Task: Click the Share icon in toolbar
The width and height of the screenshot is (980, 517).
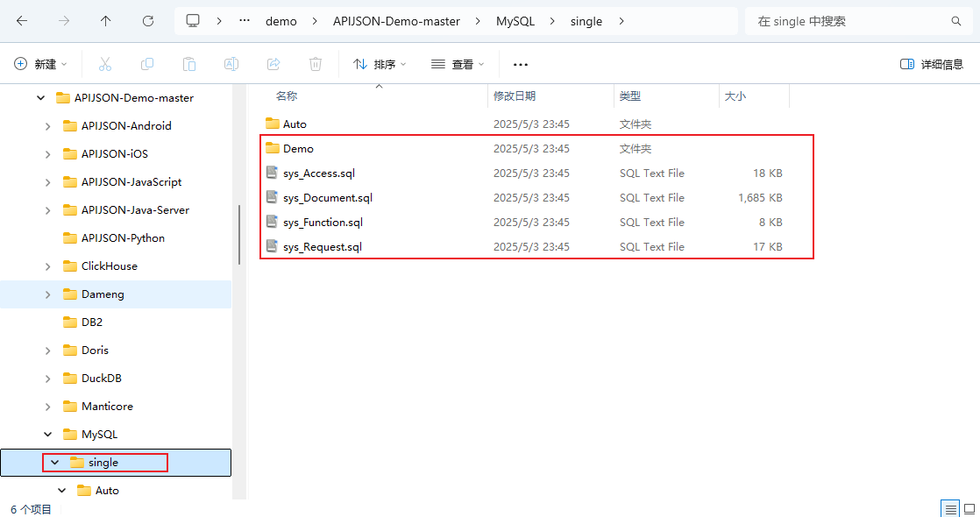Action: [273, 64]
